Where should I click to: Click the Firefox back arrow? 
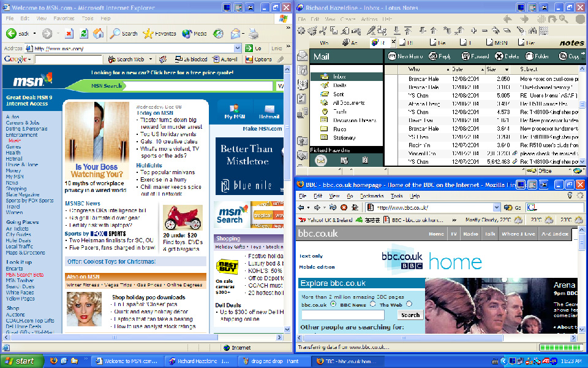pyautogui.click(x=301, y=207)
